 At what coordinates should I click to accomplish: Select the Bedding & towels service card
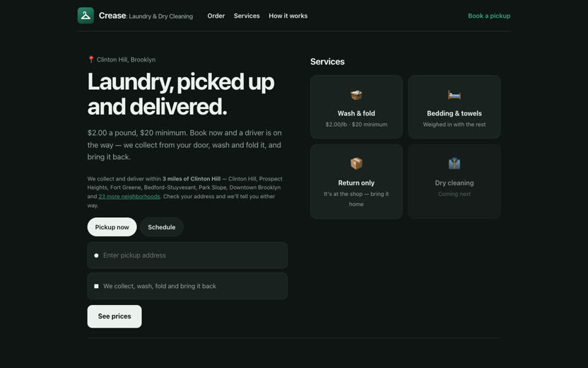454,107
